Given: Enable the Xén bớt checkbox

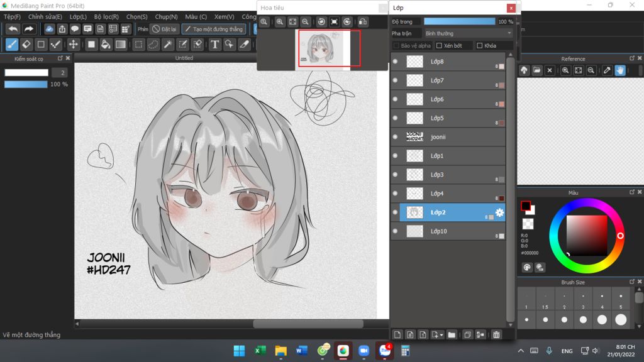Looking at the screenshot, I should [x=439, y=45].
